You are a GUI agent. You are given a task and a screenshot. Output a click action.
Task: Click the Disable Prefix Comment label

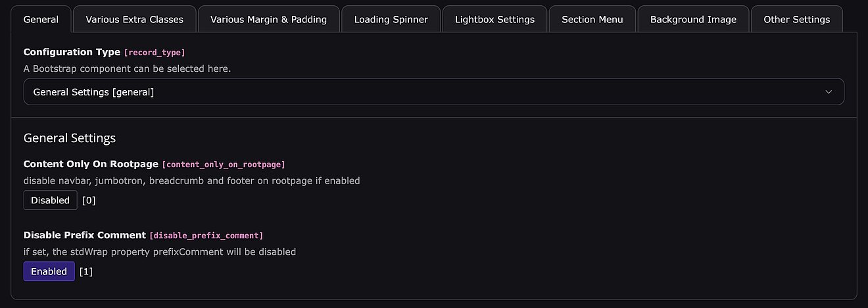pyautogui.click(x=84, y=235)
